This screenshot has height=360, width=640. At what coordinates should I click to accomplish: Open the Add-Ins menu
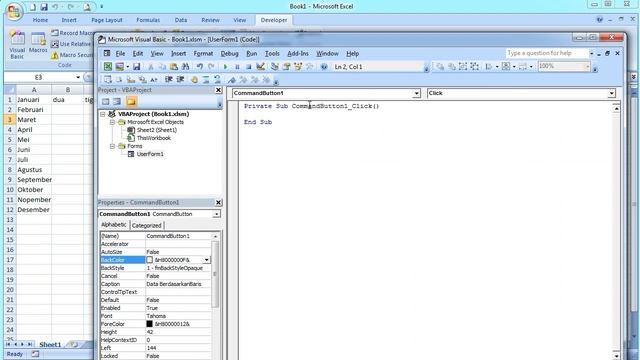298,53
